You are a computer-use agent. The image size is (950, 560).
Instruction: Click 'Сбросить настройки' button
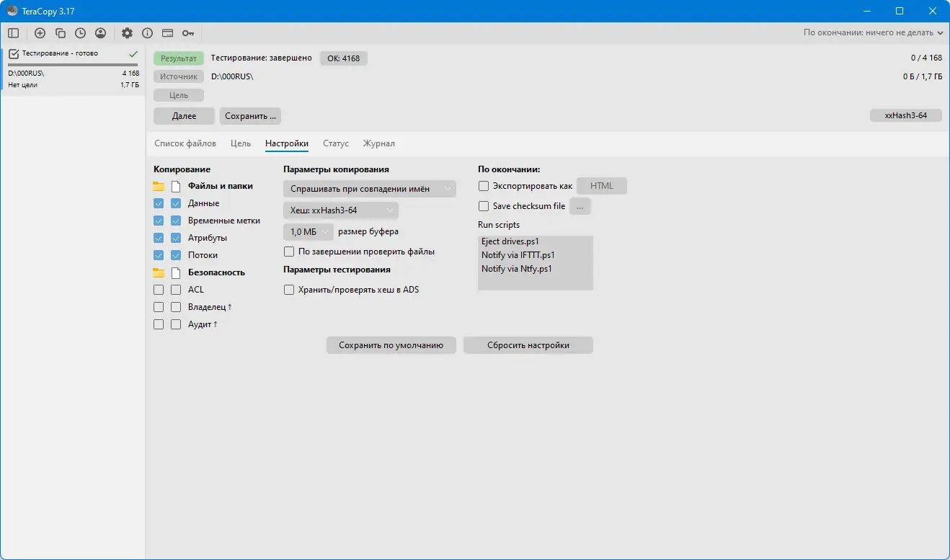tap(528, 345)
